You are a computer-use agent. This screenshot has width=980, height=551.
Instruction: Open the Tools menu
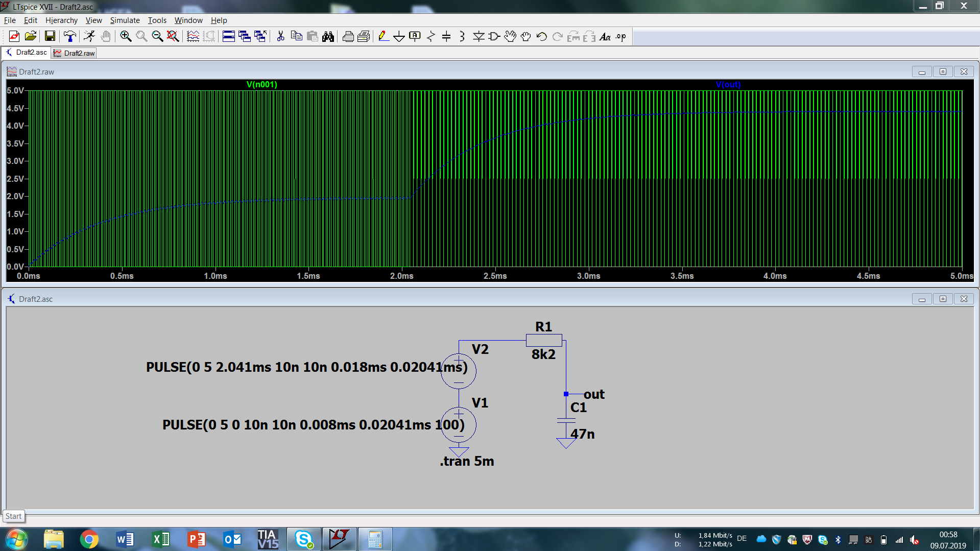pyautogui.click(x=157, y=20)
